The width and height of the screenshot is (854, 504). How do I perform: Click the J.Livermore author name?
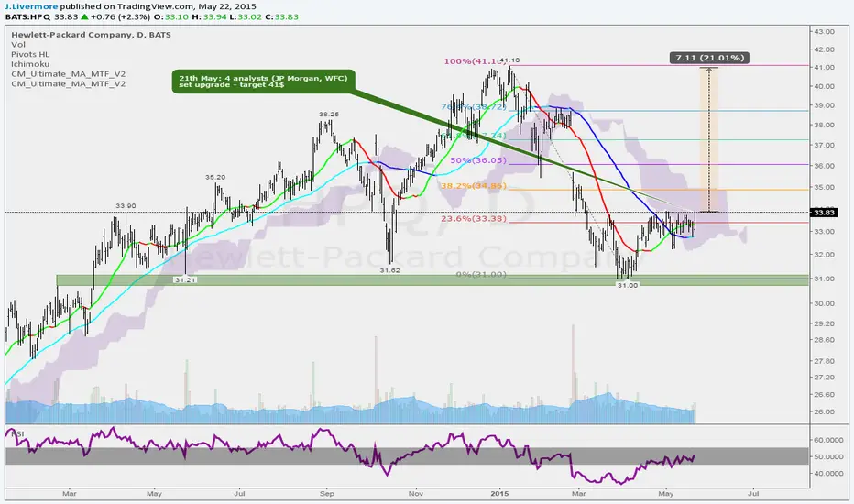(31, 6)
